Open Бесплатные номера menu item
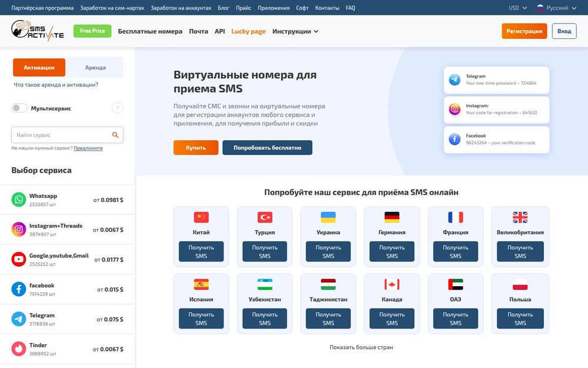The width and height of the screenshot is (588, 368). click(x=150, y=32)
